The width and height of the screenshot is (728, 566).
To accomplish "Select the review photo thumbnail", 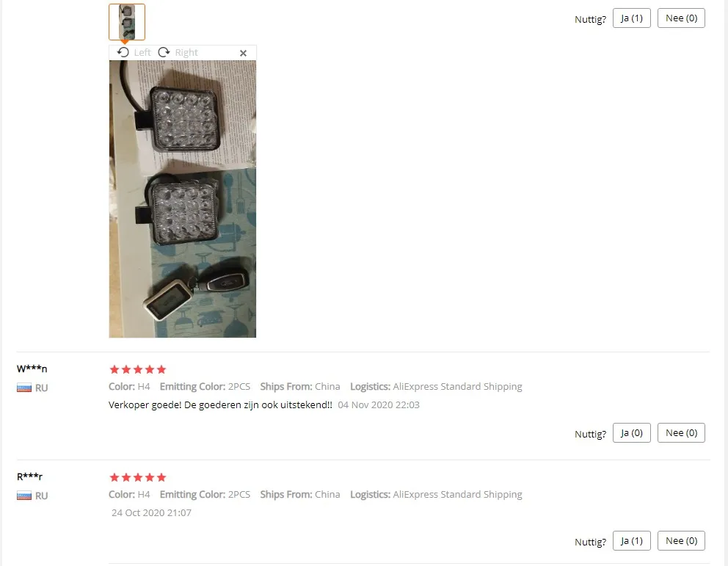I will coord(127,22).
